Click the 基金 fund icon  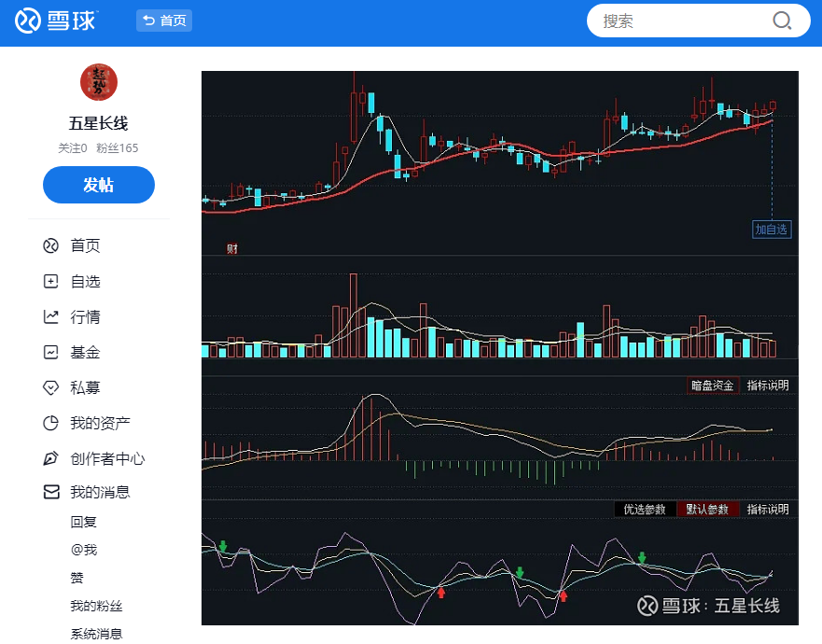(x=51, y=352)
